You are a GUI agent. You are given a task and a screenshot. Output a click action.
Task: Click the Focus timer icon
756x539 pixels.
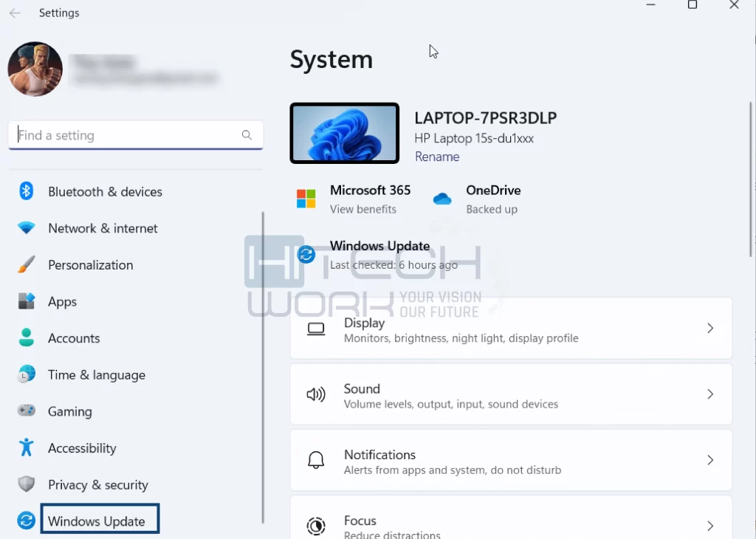[316, 526]
